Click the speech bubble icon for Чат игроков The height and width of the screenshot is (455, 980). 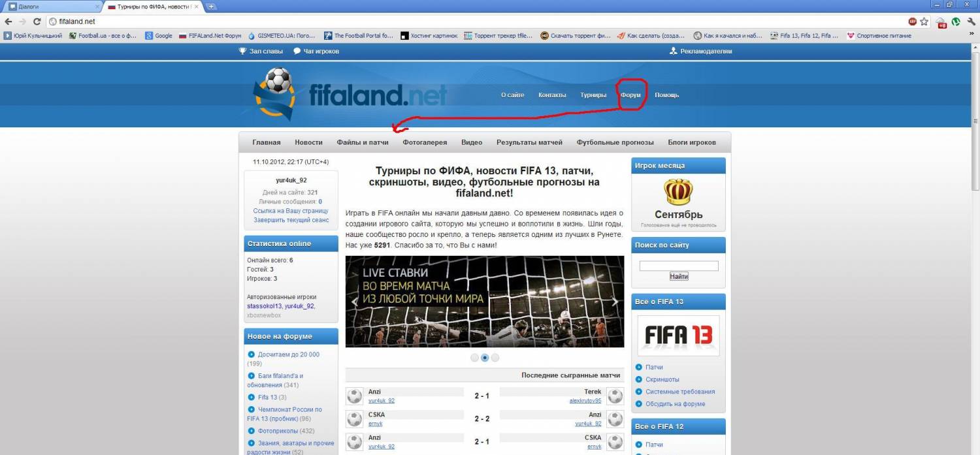297,51
